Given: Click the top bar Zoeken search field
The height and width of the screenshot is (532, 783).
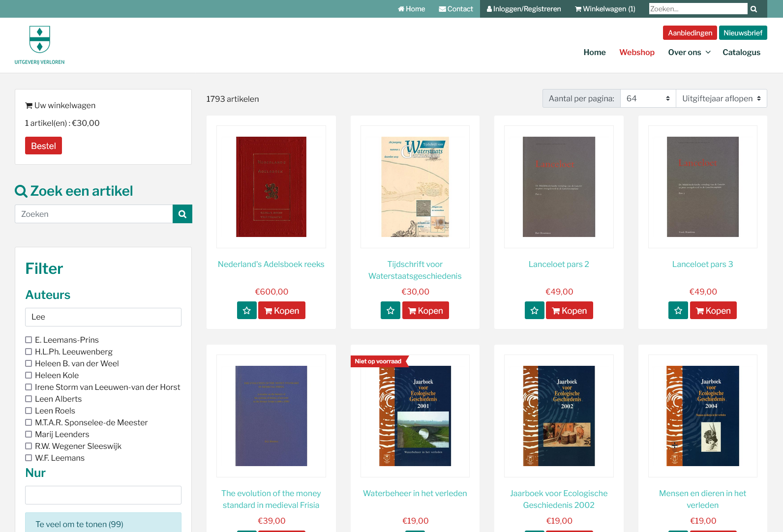Looking at the screenshot, I should pyautogui.click(x=698, y=9).
